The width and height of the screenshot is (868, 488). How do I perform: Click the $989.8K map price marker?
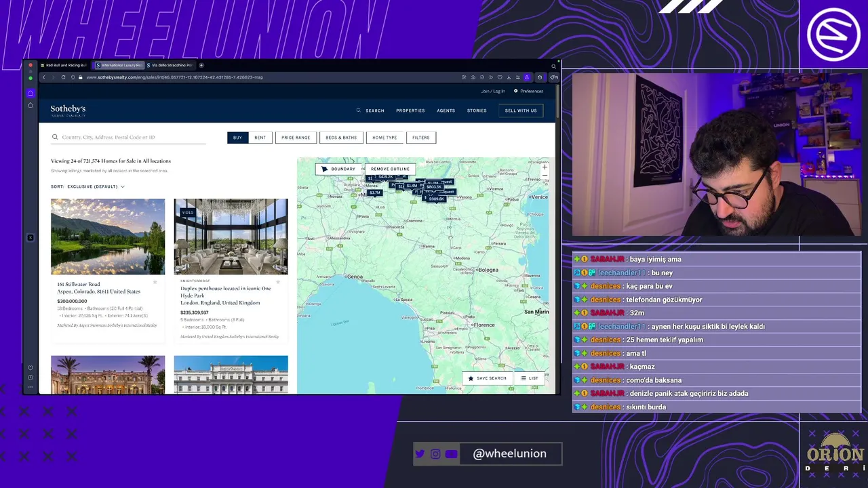click(436, 199)
